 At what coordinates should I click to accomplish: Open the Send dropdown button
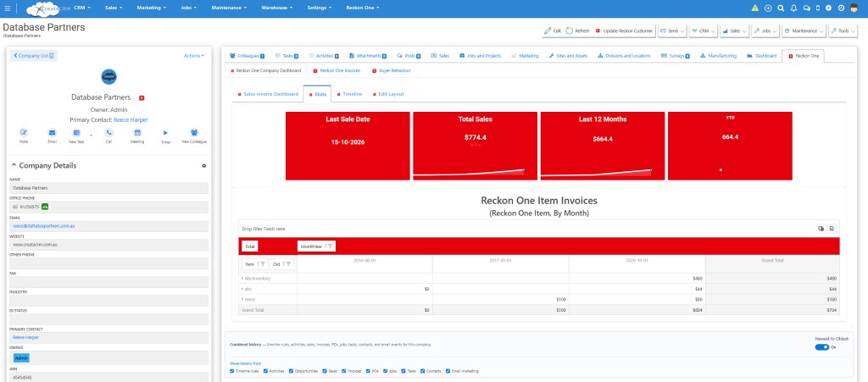point(672,31)
